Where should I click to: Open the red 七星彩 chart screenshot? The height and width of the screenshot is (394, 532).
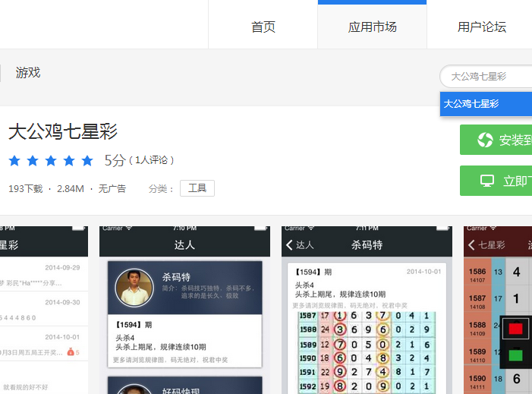[498, 310]
